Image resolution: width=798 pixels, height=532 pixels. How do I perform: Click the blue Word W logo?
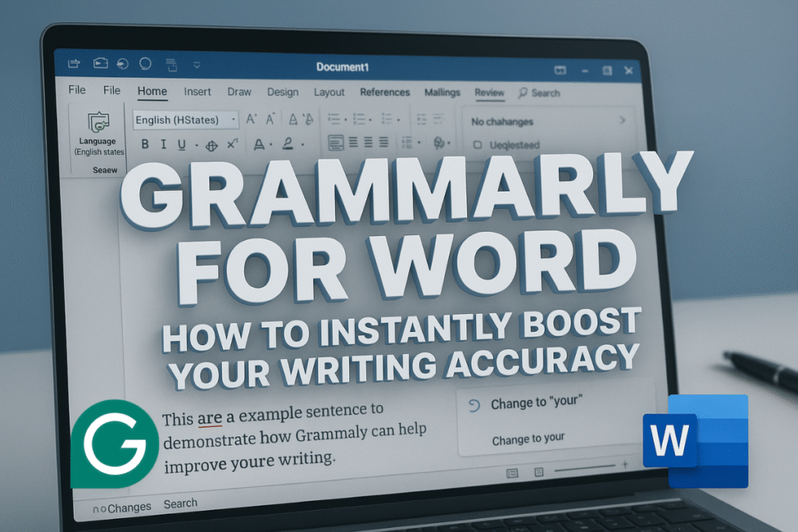pos(696,441)
